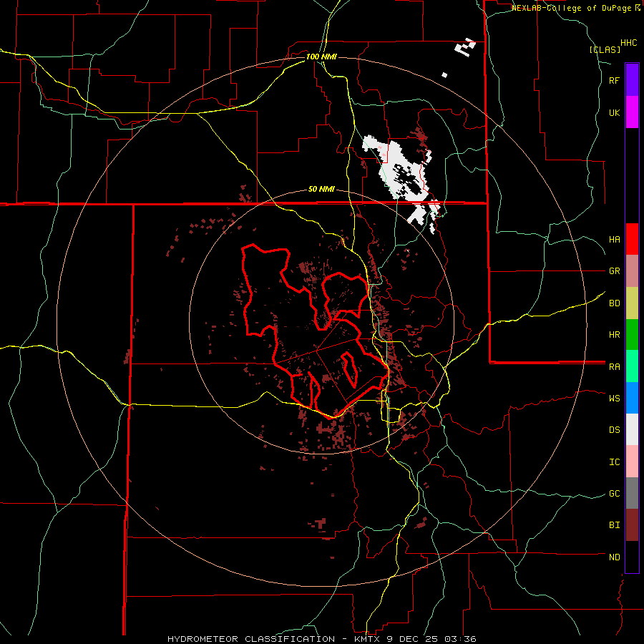Image resolution: width=644 pixels, height=644 pixels.
Task: Click the 'BI' legend label
Action: point(614,525)
